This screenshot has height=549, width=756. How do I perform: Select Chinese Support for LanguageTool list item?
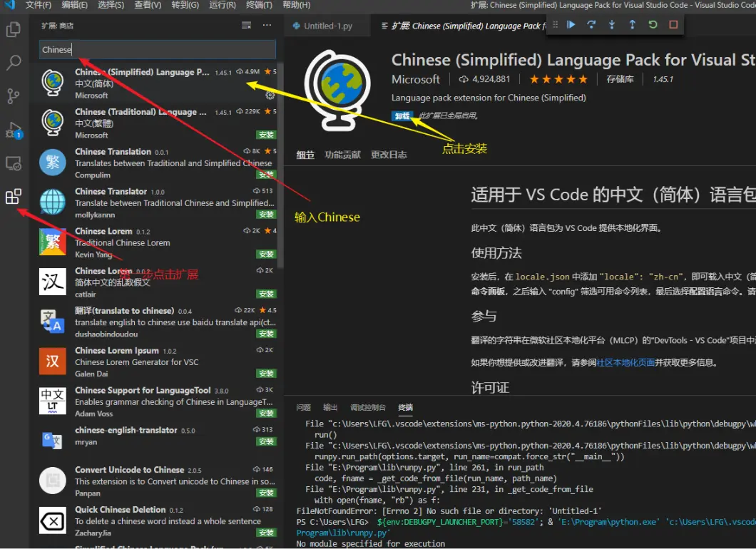coord(154,401)
